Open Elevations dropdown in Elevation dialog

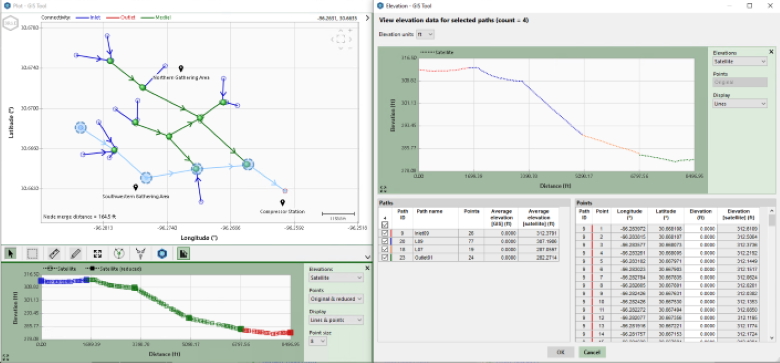[740, 62]
